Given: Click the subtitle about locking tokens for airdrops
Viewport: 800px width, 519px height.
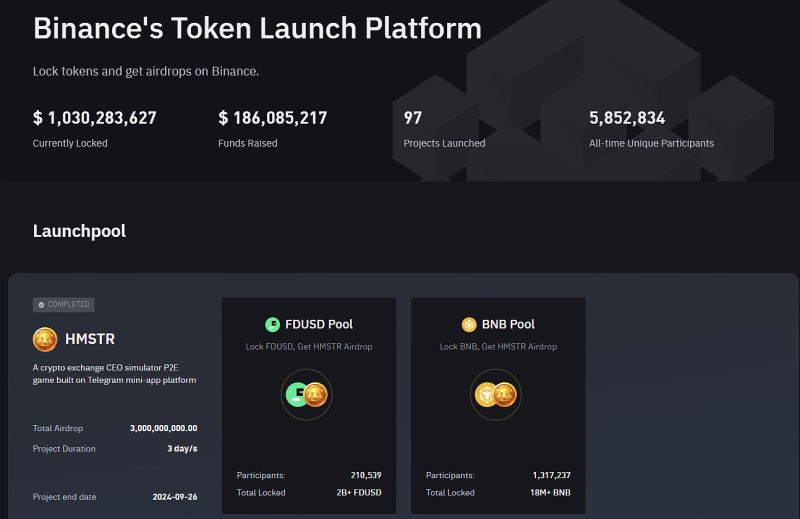Looking at the screenshot, I should tap(146, 71).
